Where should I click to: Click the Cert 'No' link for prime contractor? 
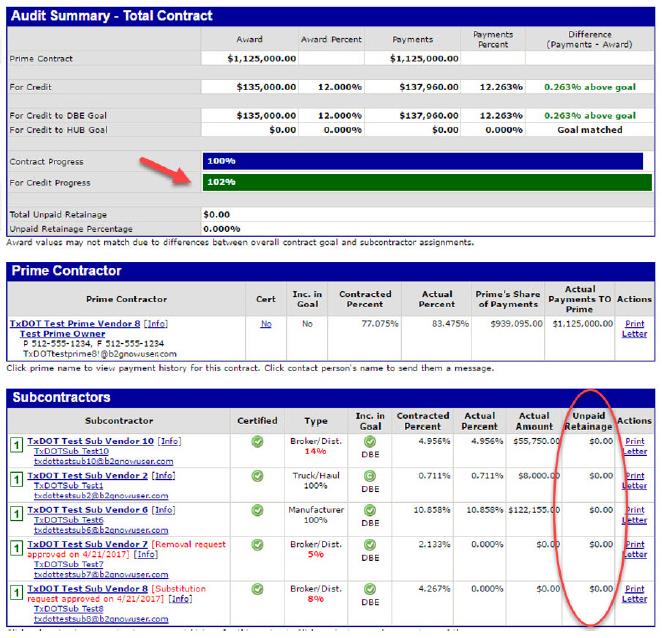tap(264, 324)
